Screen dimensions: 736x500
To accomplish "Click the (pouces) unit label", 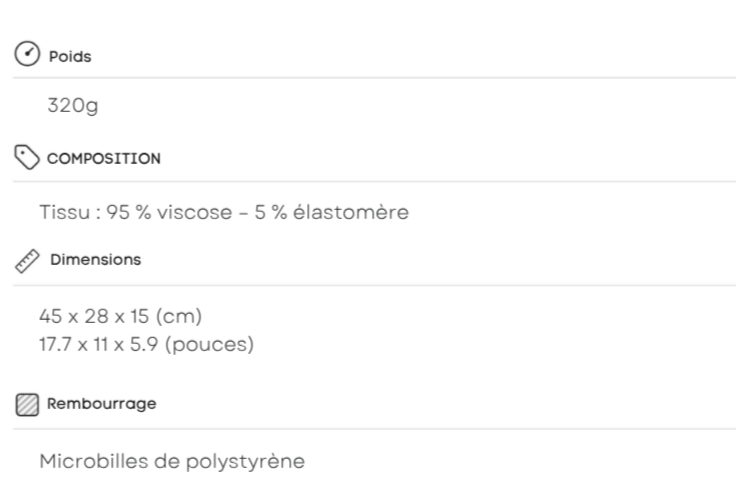I will (x=209, y=345).
